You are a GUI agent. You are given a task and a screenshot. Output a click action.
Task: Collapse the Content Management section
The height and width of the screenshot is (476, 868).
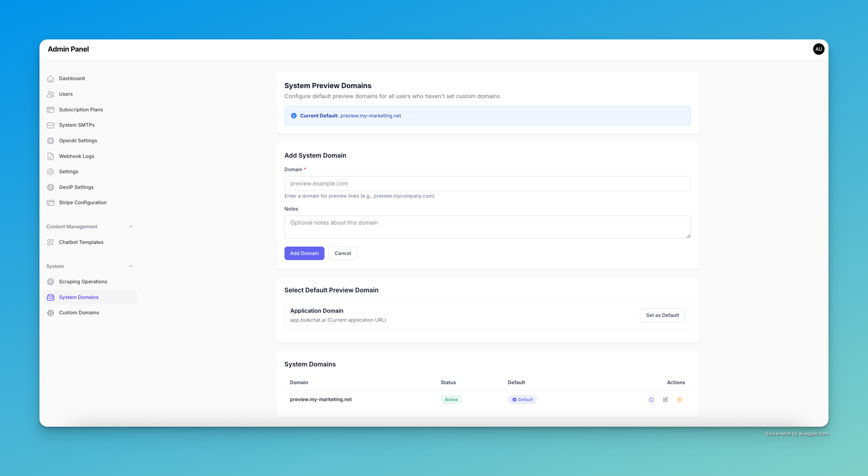131,227
